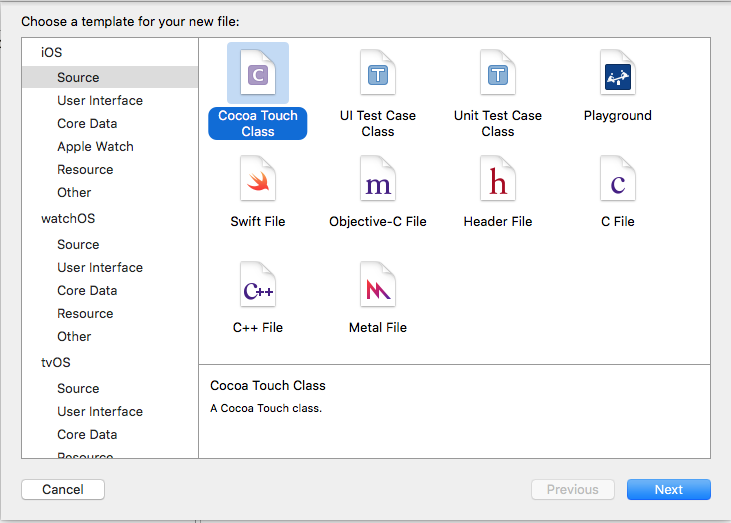This screenshot has width=731, height=523.
Task: Choose the Swift File template icon
Action: click(x=258, y=180)
